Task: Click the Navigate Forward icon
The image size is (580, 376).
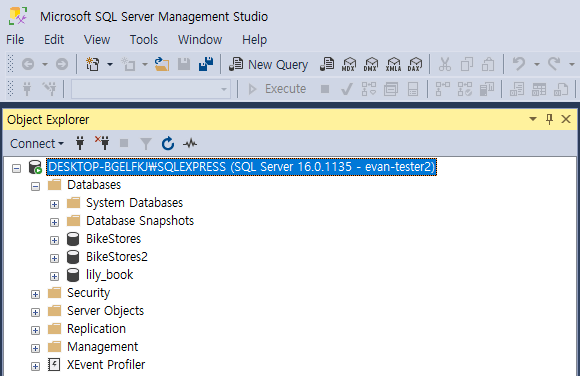Action: point(62,64)
